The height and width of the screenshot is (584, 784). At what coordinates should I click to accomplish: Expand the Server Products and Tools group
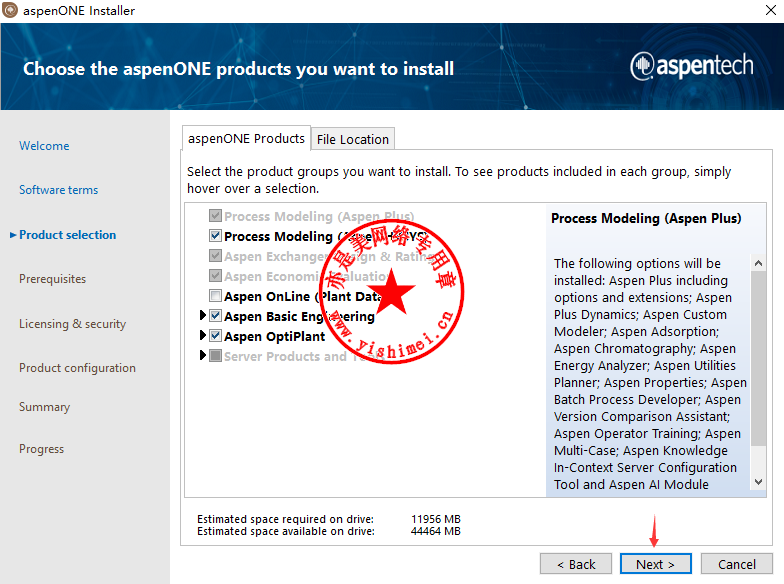[x=202, y=355]
